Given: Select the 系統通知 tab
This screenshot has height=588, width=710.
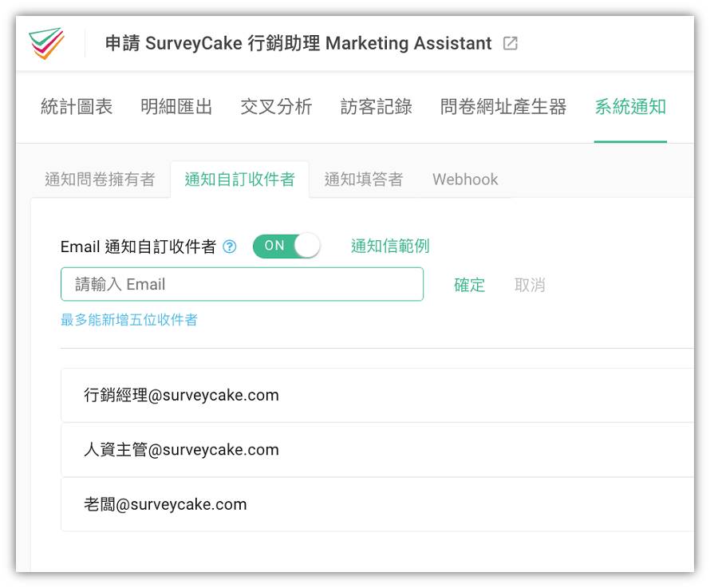Looking at the screenshot, I should (630, 107).
